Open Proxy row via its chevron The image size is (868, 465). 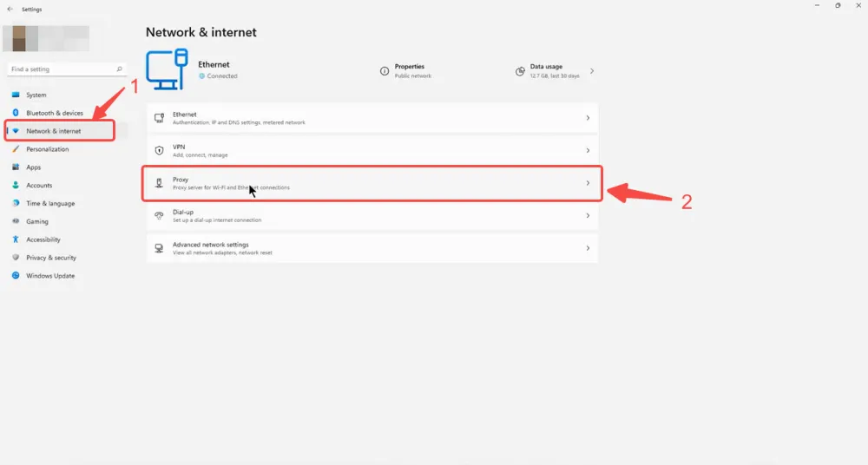(588, 183)
